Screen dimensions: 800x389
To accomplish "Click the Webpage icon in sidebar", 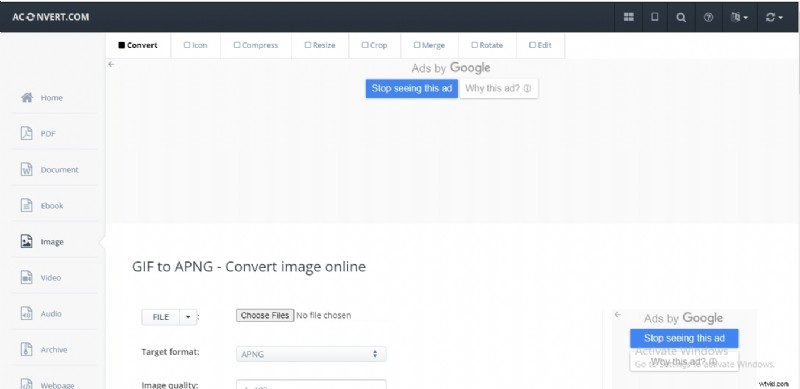I will pos(26,383).
